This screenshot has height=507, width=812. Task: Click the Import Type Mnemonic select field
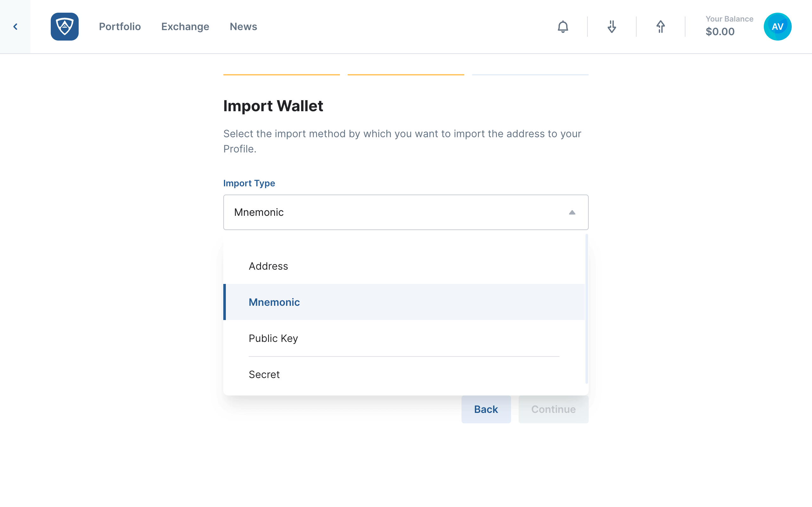tap(406, 212)
